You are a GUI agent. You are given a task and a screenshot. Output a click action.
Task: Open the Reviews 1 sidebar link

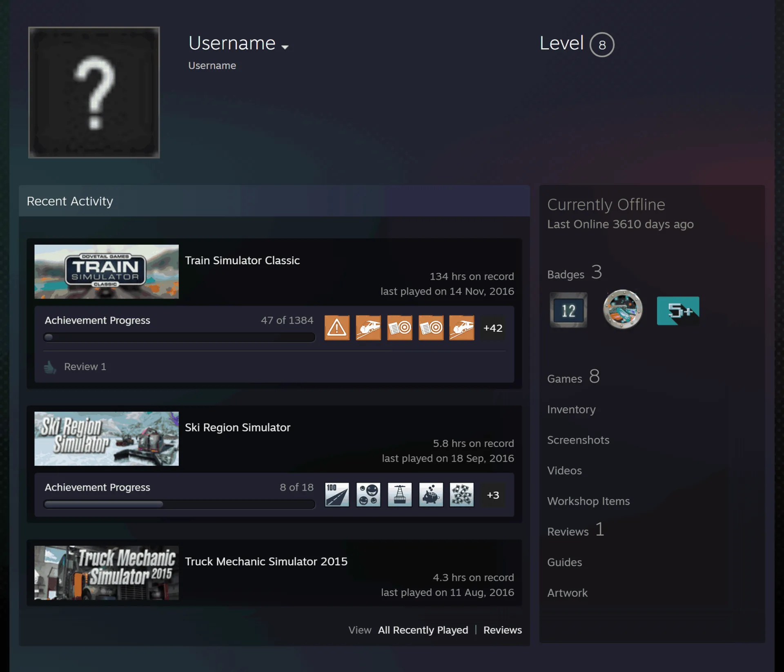coord(576,530)
